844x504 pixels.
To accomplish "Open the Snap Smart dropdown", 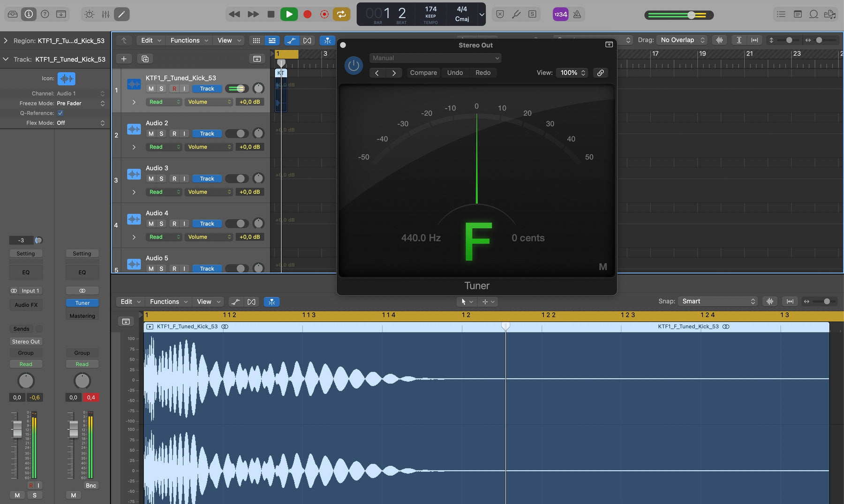I will point(718,301).
